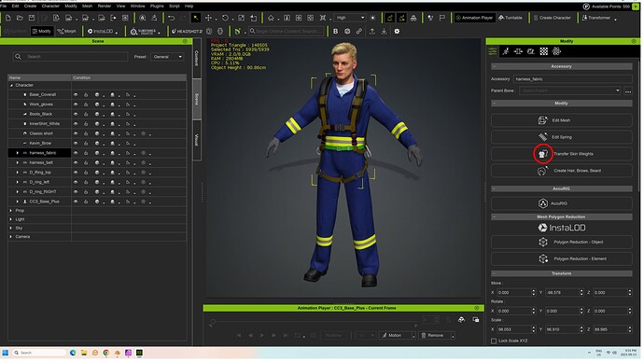644x362 pixels.
Task: Open the Mesh menu
Action: point(87,7)
